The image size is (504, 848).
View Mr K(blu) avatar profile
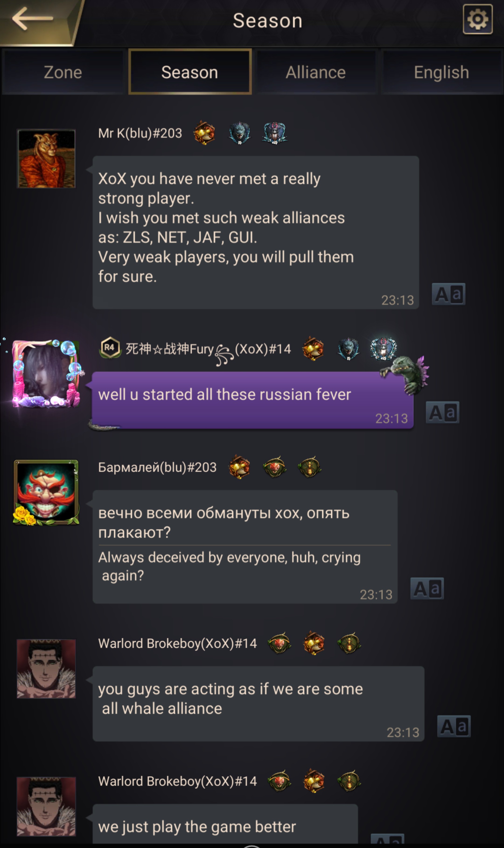[x=46, y=159]
